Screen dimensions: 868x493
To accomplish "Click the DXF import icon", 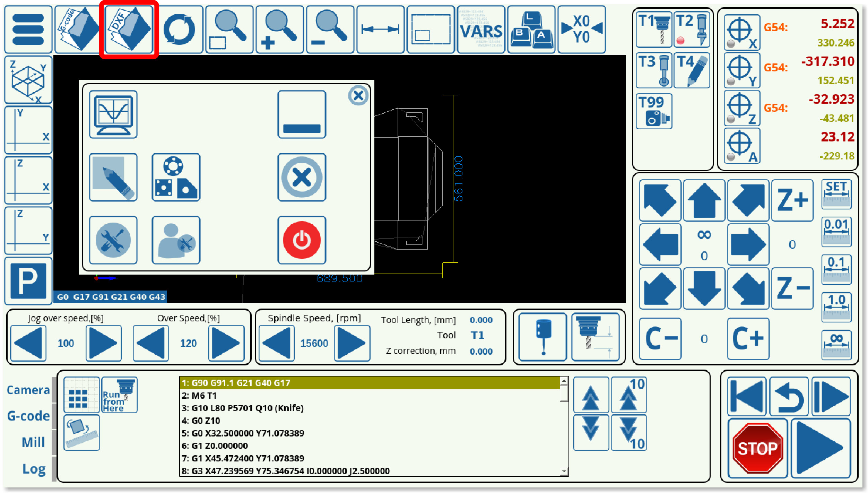I will pos(129,29).
